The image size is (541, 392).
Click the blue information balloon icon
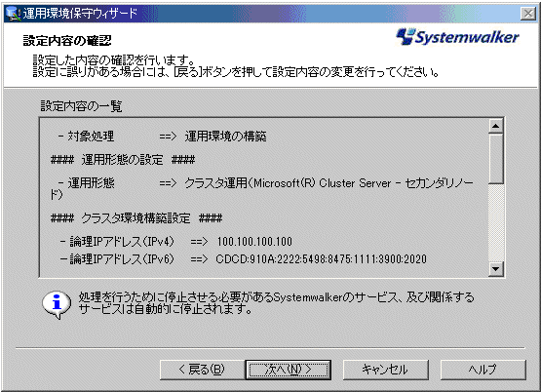[x=57, y=304]
